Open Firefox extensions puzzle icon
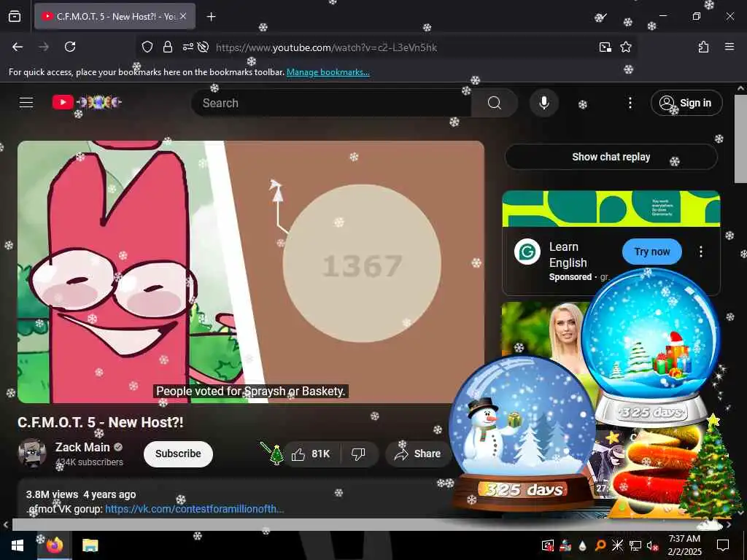This screenshot has width=747, height=560. point(704,47)
